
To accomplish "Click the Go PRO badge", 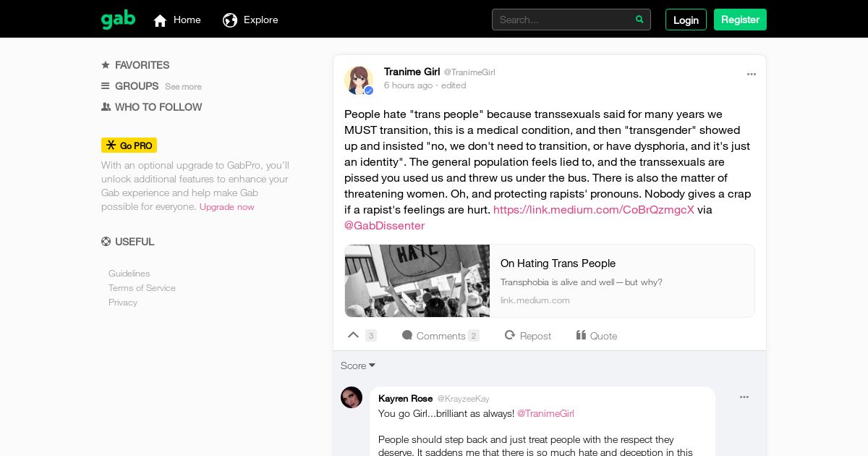I will click(x=129, y=145).
